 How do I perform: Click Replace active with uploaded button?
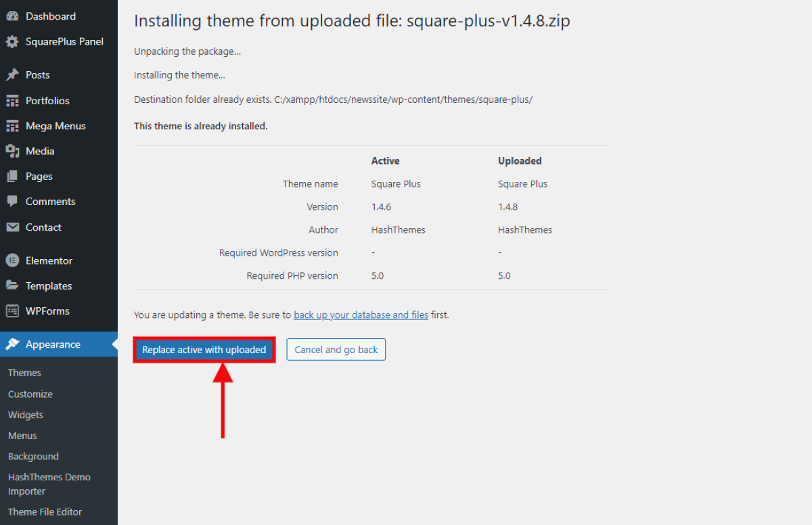(204, 350)
